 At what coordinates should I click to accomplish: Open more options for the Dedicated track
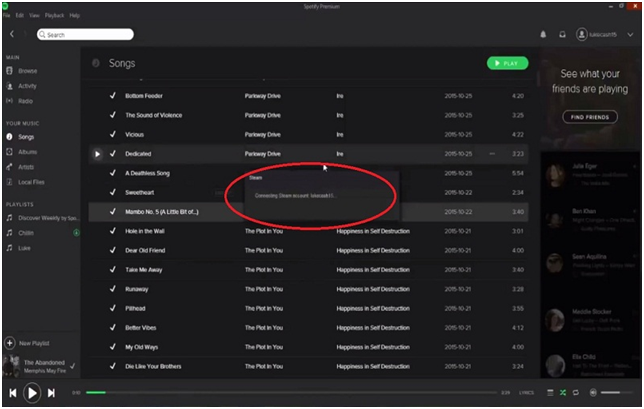[492, 154]
